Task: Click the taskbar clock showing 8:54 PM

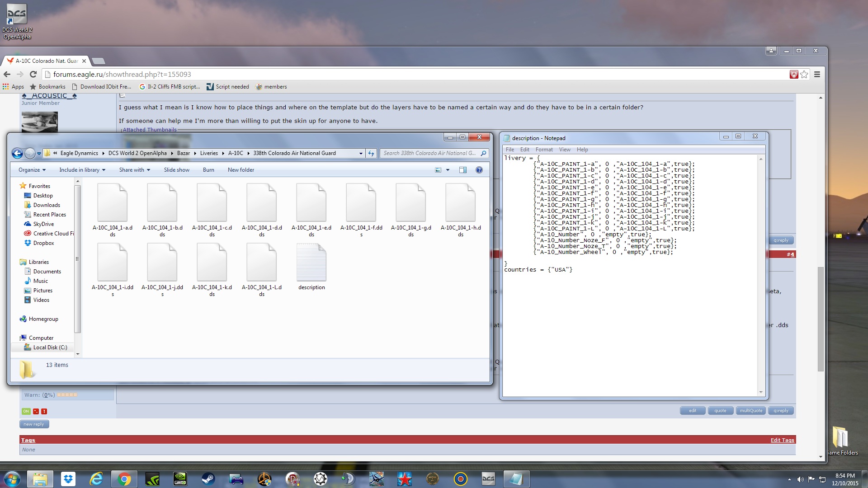Action: 845,479
